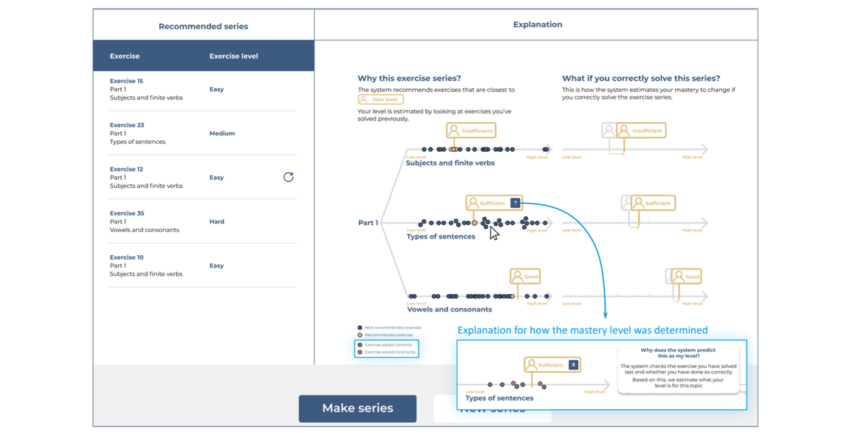
Task: Select the orange recommended dot on Types of sentences timeline
Action: click(x=475, y=223)
